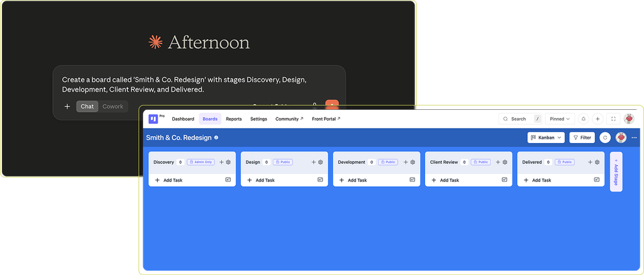The image size is (644, 275).
Task: Click Add Task in Discovery stage
Action: coord(169,180)
